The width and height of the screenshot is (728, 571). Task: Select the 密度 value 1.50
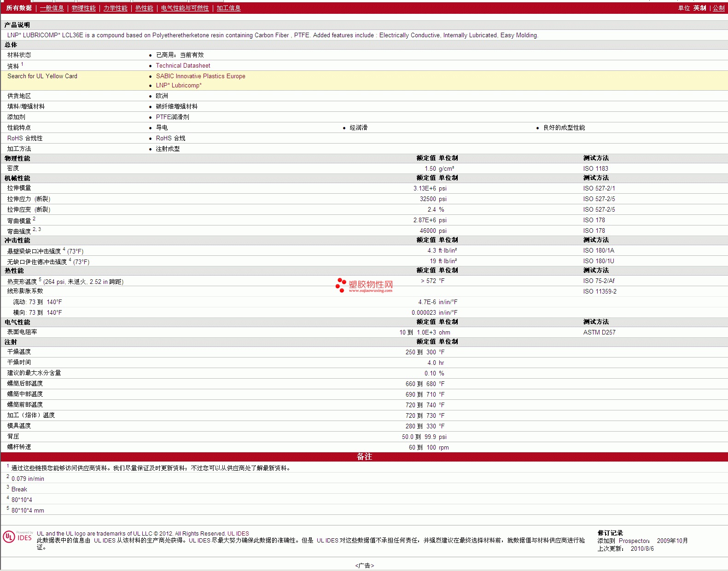click(430, 169)
